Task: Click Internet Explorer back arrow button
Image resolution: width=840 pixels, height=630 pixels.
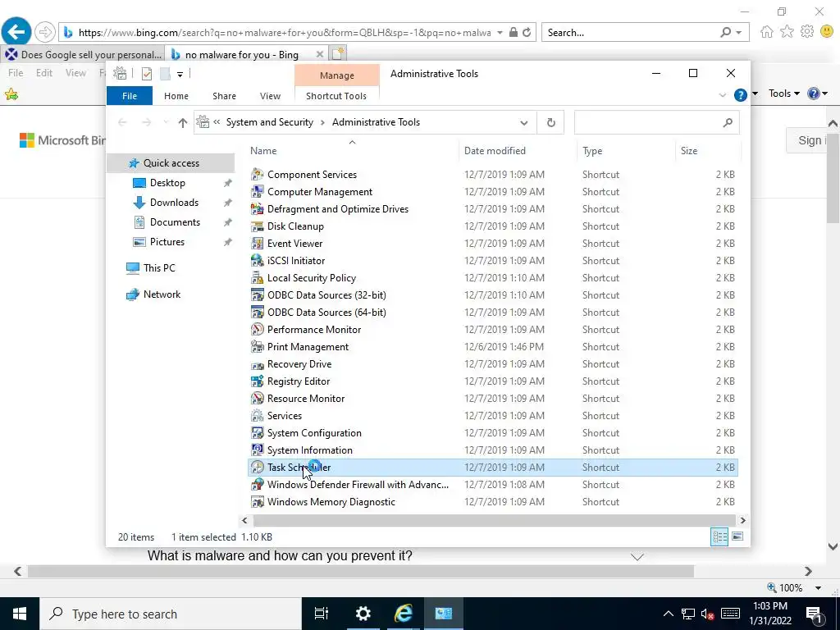Action: pos(16,32)
